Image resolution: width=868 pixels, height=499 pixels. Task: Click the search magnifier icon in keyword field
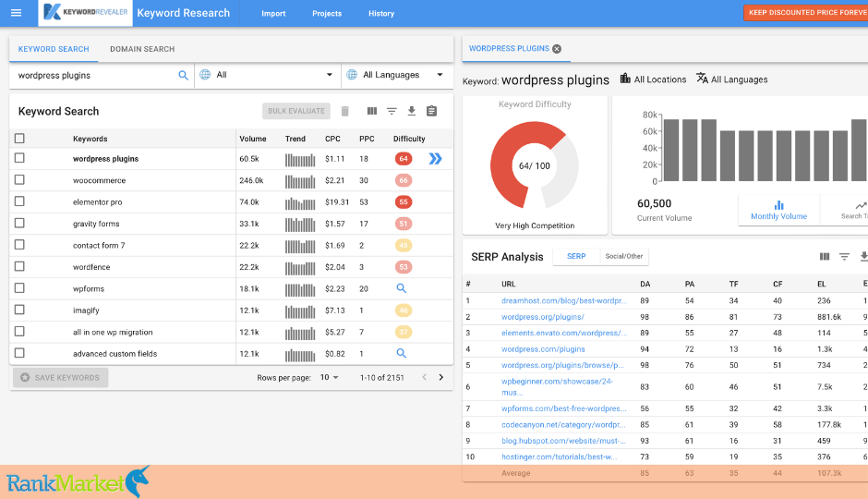pyautogui.click(x=183, y=76)
